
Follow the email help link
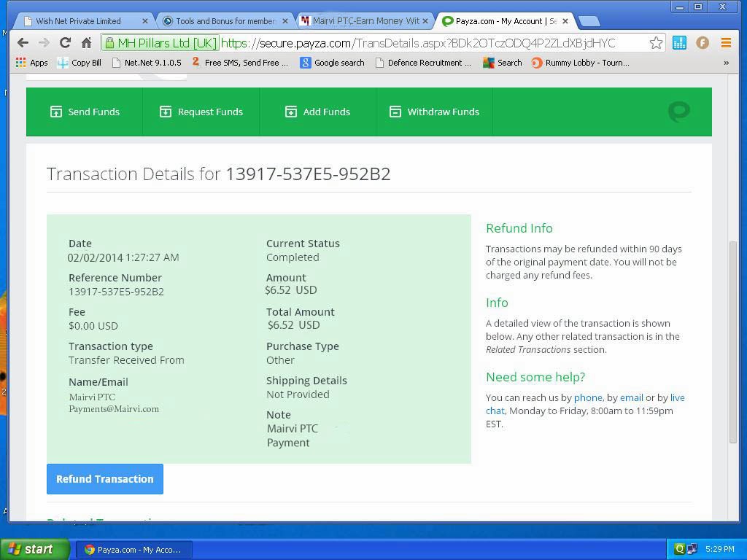click(x=631, y=397)
